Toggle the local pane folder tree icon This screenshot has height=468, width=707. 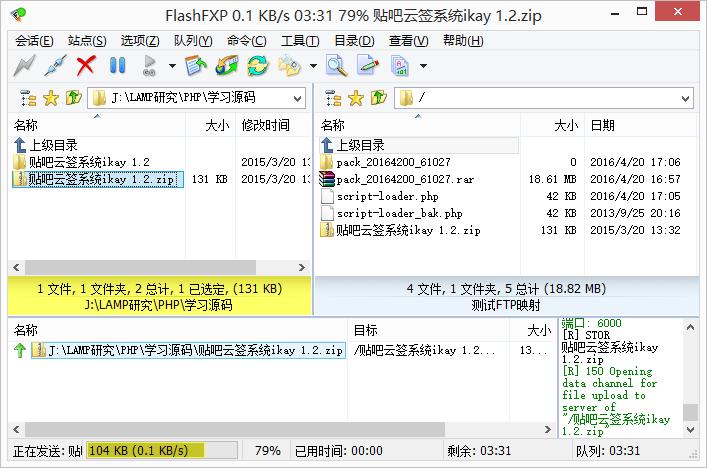tap(28, 98)
